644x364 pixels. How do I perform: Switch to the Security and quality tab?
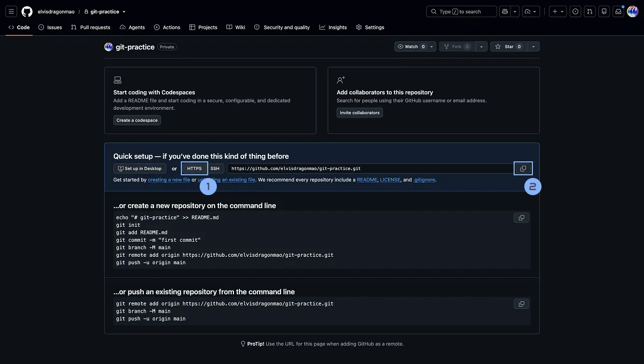click(282, 27)
